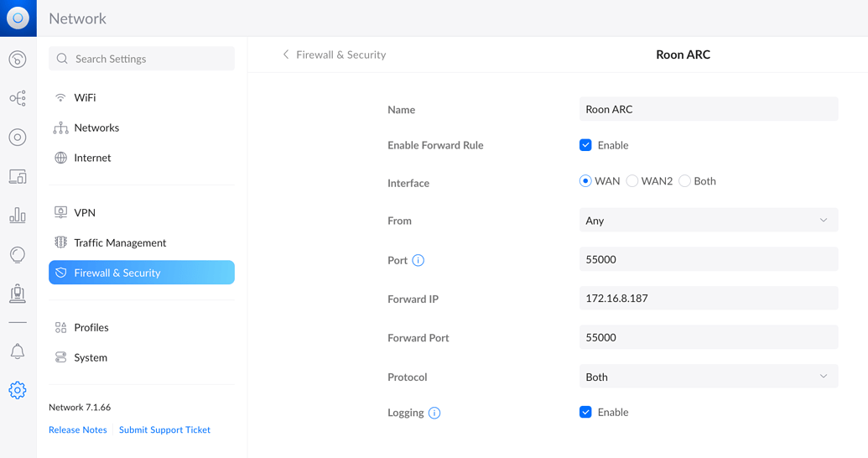868x458 pixels.
Task: Click the Traffic Management icon
Action: (x=60, y=242)
